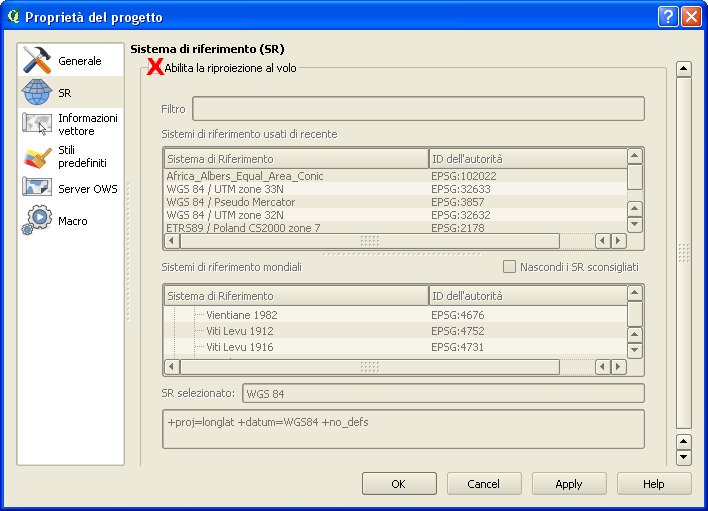Sort world list by ID dell'autorità header

[526, 296]
